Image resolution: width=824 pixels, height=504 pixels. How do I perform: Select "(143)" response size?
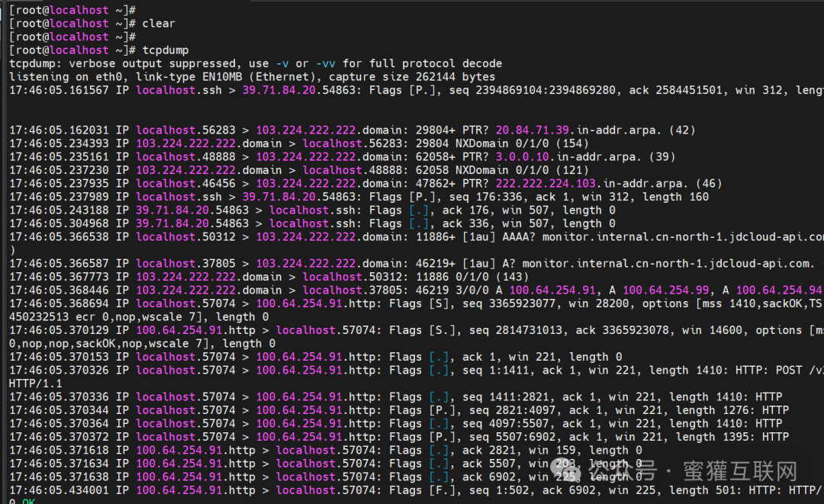pos(512,277)
